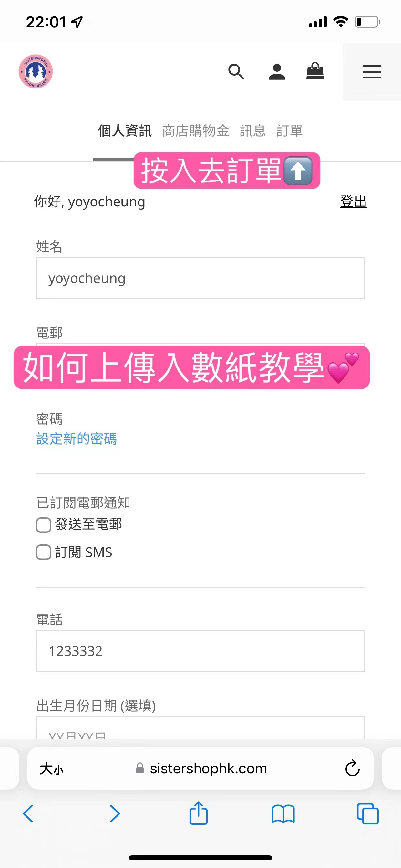Focus the 電話 input field
This screenshot has width=401, height=868.
pos(200,651)
